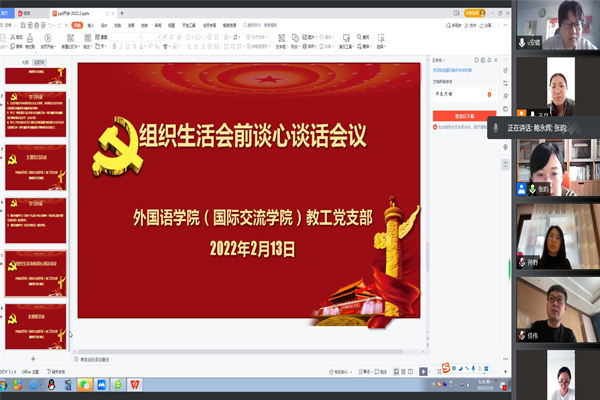Open WPS icon in the taskbar

tap(134, 385)
